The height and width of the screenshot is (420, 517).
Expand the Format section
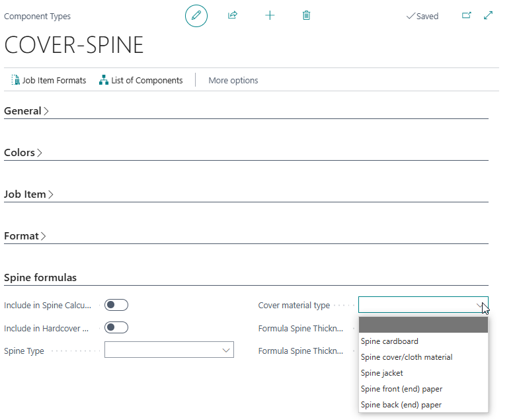pos(25,236)
